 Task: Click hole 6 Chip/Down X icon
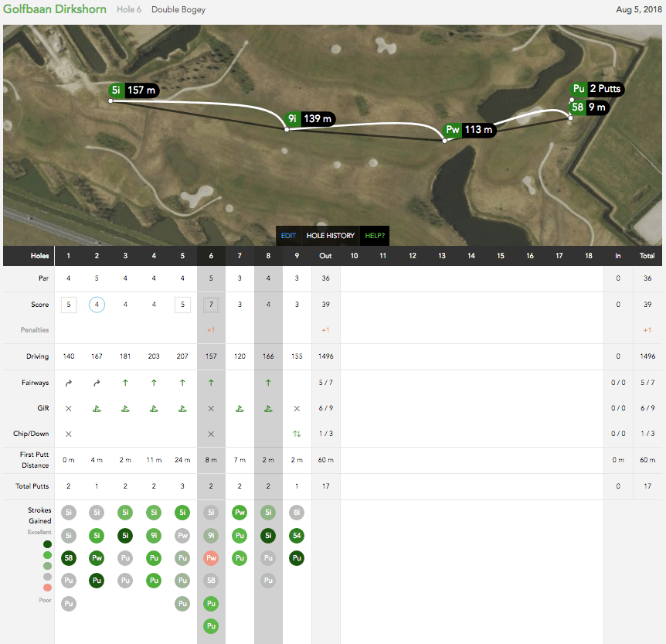coord(211,434)
